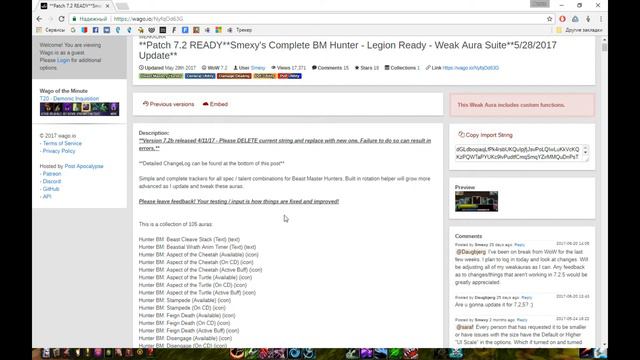Open user Smexy profile link
640x360 pixels.
258,68
